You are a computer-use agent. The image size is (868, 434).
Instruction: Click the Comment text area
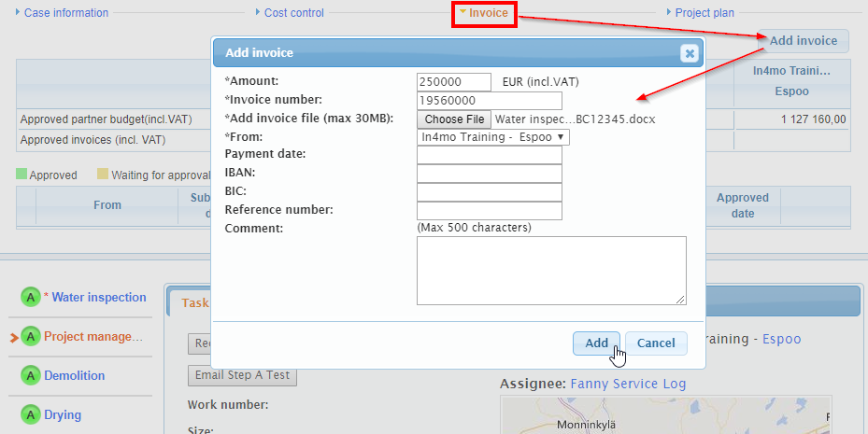pos(550,270)
